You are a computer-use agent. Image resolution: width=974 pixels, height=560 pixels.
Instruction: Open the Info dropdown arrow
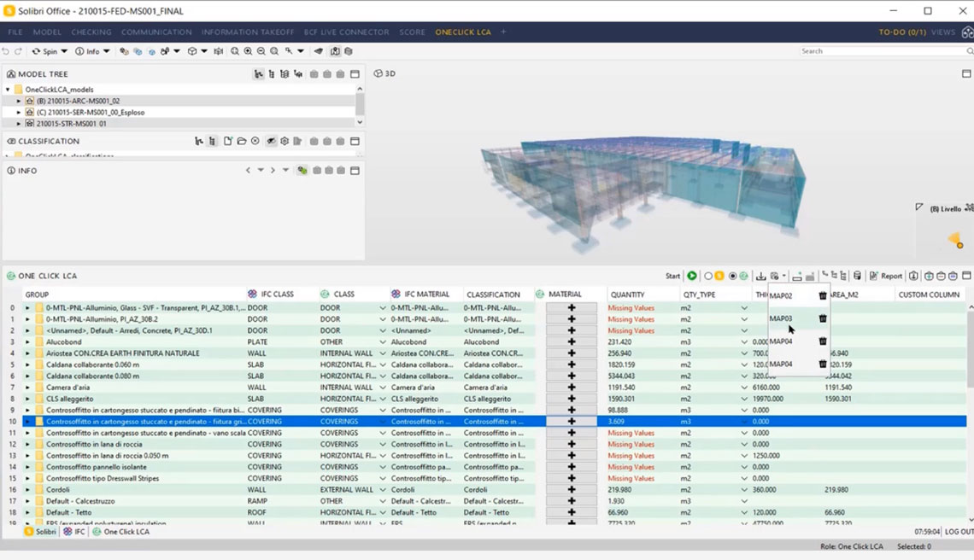point(106,51)
